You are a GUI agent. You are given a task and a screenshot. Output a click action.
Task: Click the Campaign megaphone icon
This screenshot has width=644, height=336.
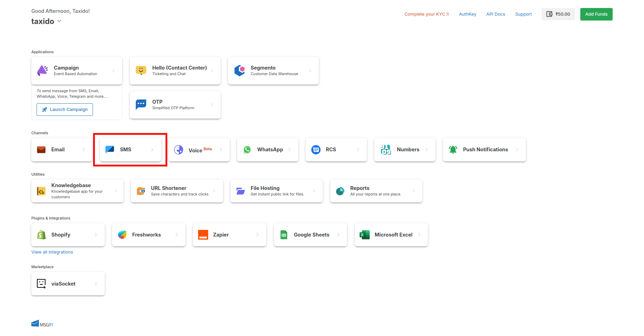(42, 71)
